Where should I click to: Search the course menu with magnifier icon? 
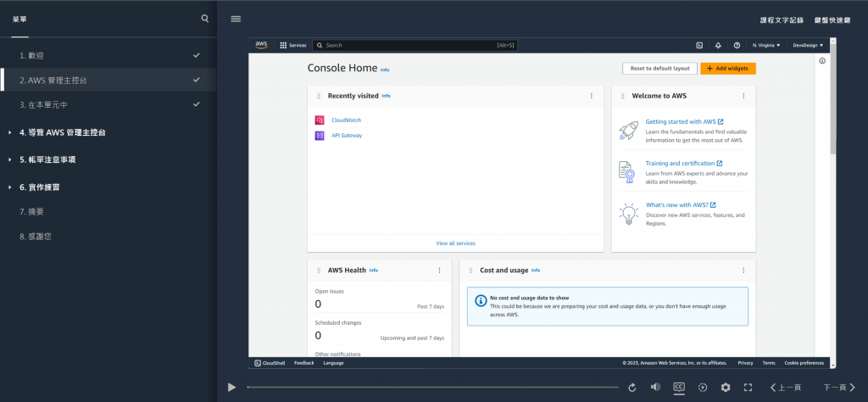pos(205,19)
